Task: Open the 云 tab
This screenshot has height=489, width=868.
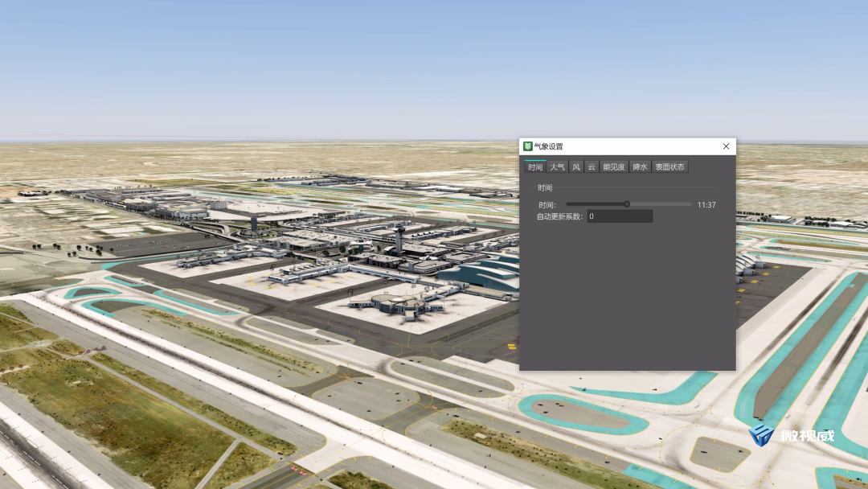Action: (592, 166)
